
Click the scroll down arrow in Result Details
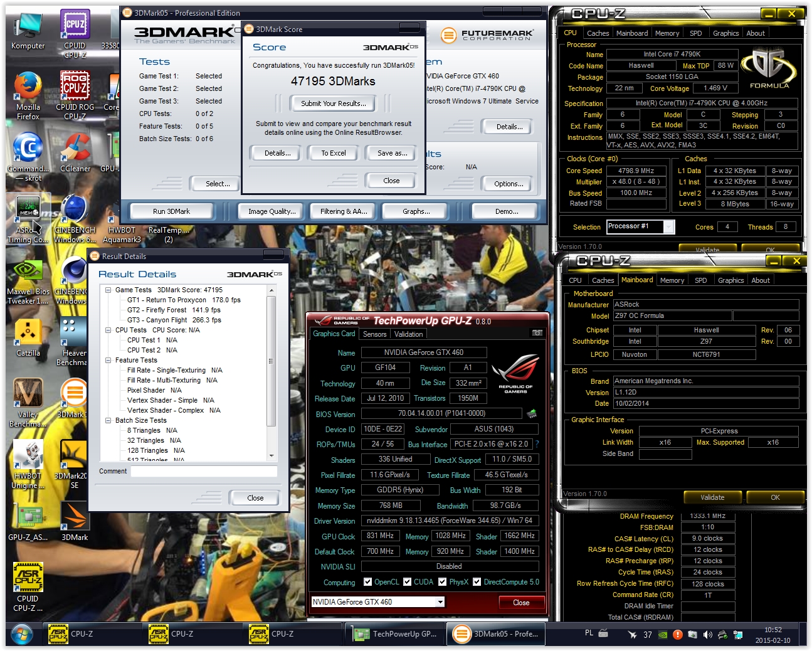(272, 456)
